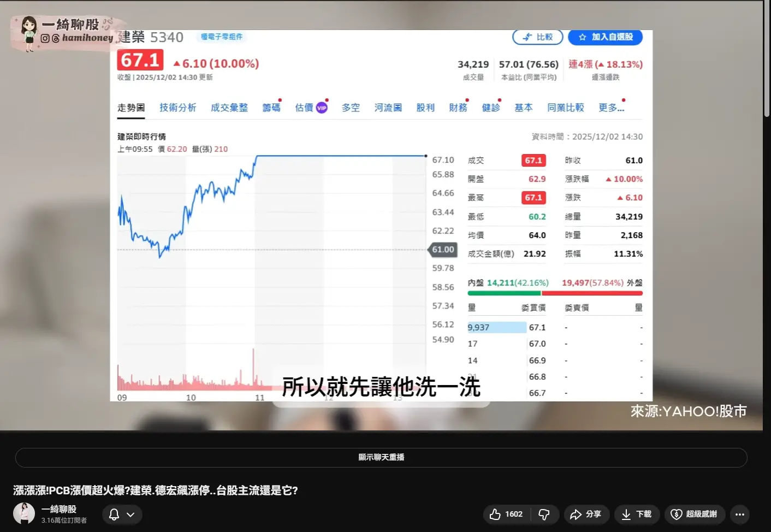
Task: Show the chat replay with 顯示聊天重播
Action: pos(381,457)
